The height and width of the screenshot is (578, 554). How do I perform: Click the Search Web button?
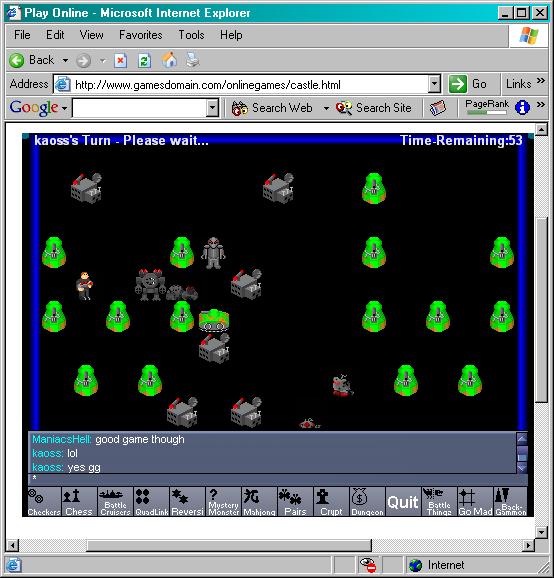pyautogui.click(x=272, y=108)
